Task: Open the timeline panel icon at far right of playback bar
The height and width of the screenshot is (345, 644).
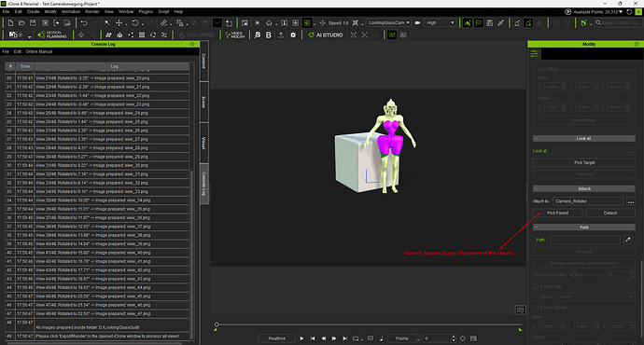Action: point(473,338)
